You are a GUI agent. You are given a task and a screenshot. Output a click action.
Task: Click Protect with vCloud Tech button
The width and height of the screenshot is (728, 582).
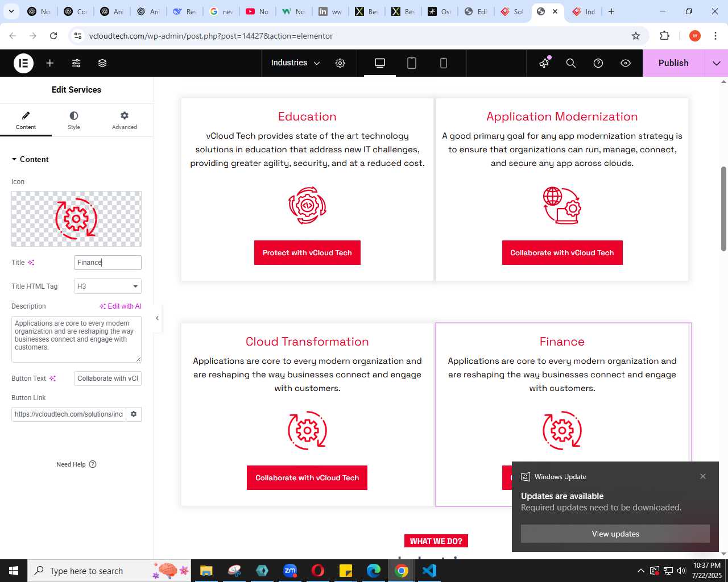coord(307,253)
